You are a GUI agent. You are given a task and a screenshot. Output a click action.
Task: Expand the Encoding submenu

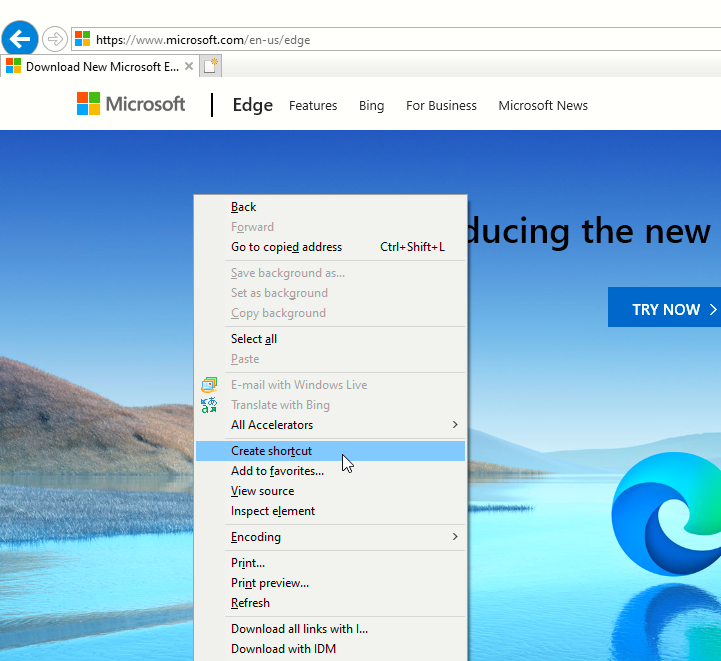click(x=330, y=537)
